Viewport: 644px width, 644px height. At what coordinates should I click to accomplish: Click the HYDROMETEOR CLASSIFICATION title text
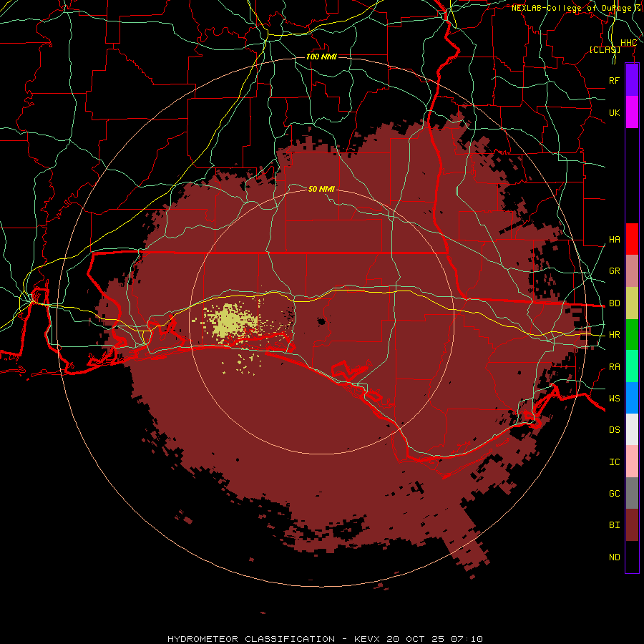coord(251,639)
